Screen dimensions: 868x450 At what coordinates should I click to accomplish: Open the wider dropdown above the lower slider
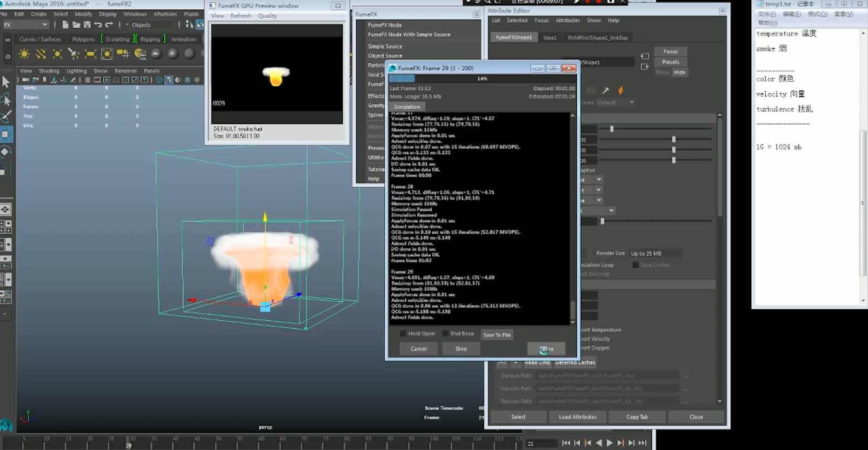pos(611,210)
